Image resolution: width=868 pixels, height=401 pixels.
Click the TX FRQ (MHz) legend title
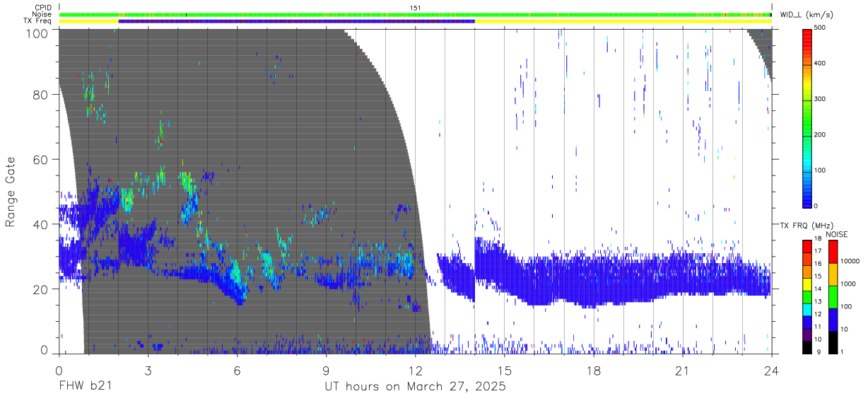[806, 226]
